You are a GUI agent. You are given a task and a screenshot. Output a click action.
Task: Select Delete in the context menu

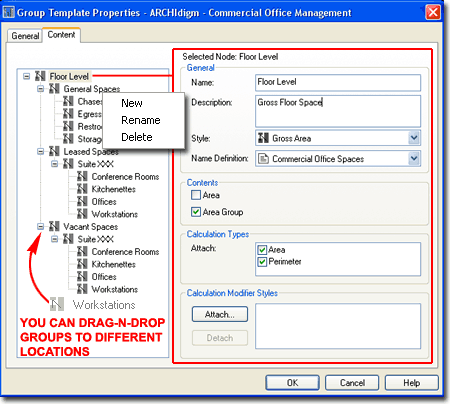point(137,137)
